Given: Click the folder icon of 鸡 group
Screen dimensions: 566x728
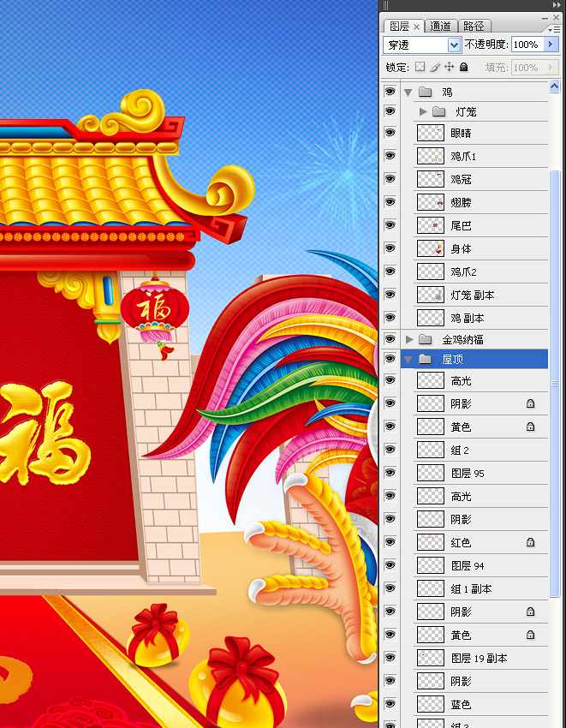Looking at the screenshot, I should 425,92.
